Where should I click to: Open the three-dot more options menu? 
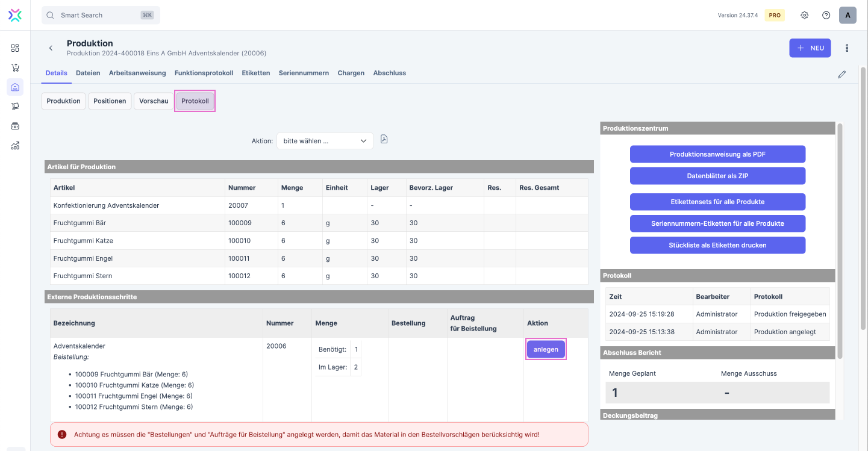pyautogui.click(x=847, y=48)
